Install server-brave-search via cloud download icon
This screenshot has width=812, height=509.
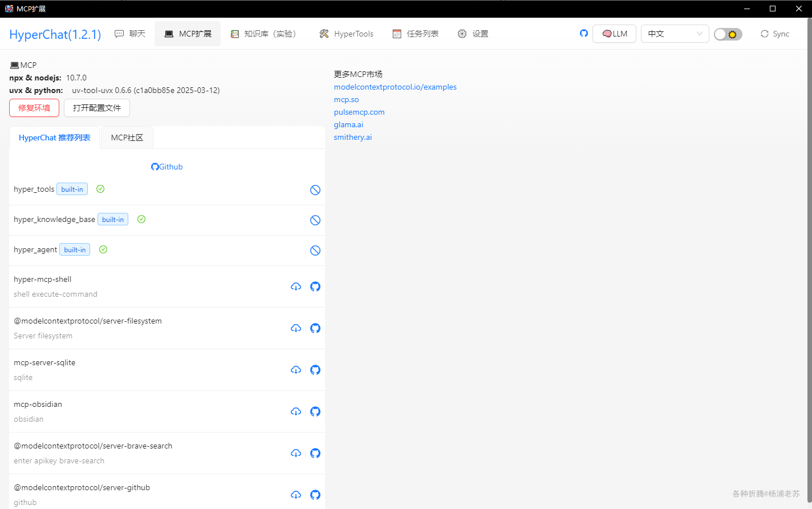(x=296, y=453)
